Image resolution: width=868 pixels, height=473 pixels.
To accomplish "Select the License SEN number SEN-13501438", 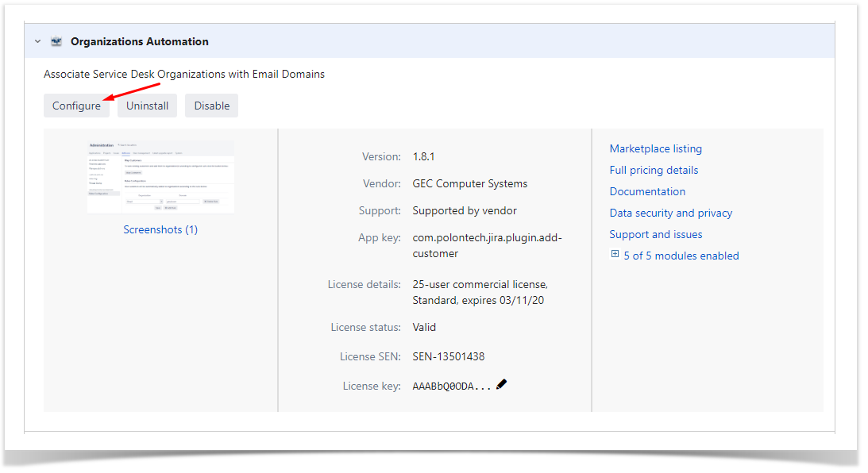I will 448,356.
